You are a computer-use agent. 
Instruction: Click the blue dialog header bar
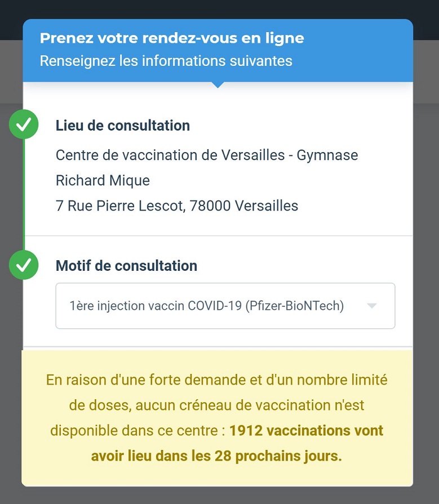click(218, 51)
